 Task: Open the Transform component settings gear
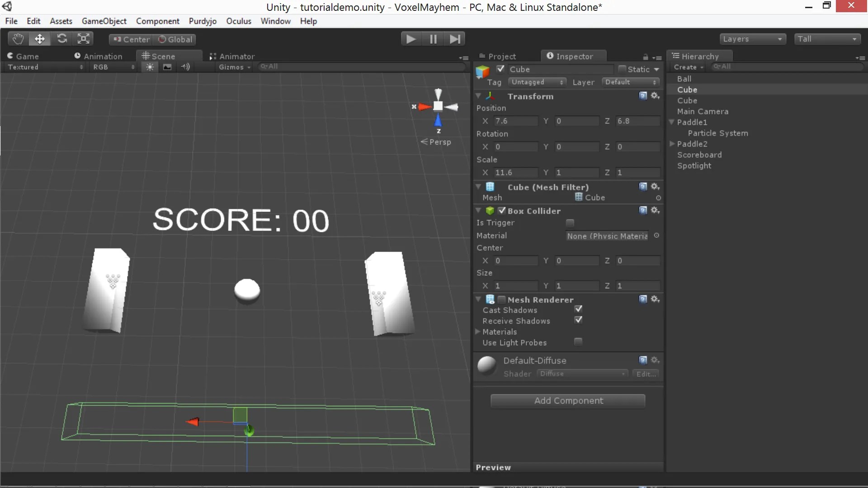656,96
